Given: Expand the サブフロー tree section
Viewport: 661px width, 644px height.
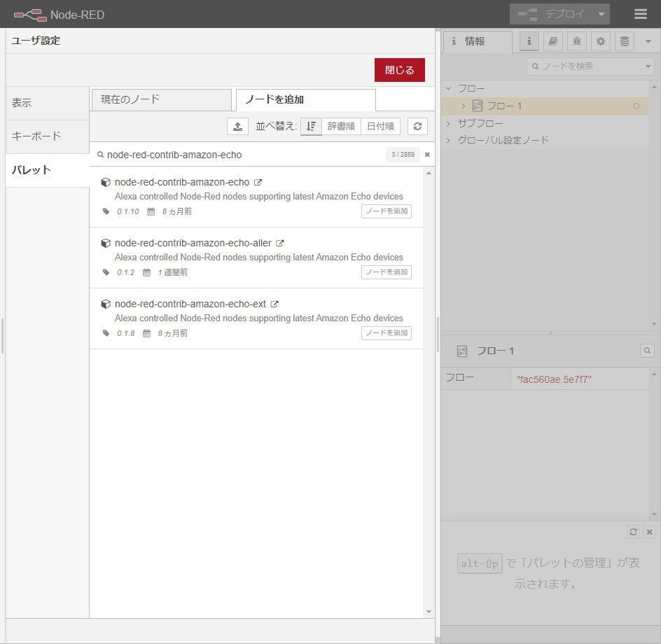Looking at the screenshot, I should 449,123.
